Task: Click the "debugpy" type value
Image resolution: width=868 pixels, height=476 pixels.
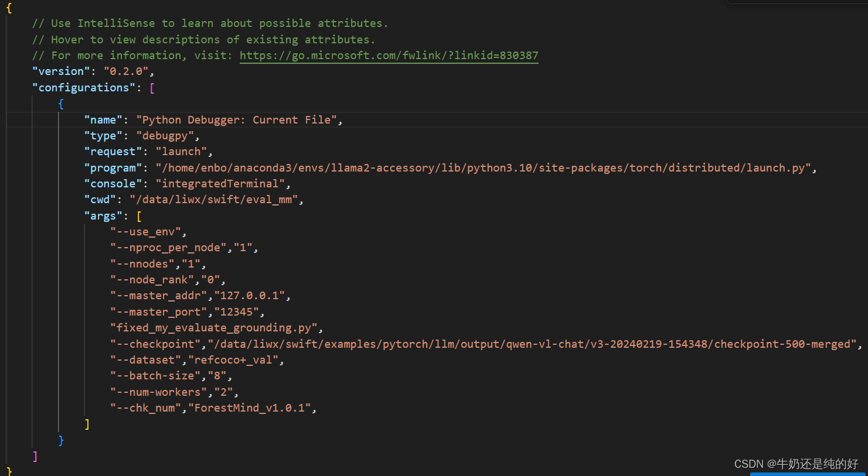Action: 166,135
